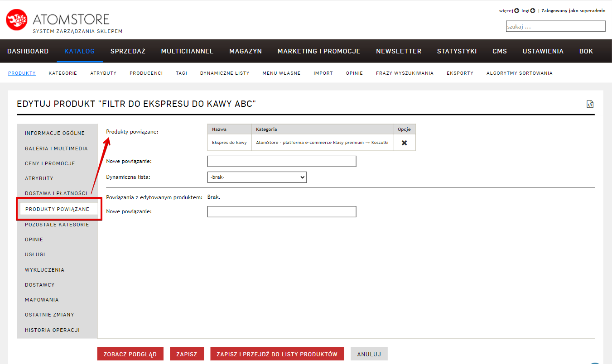This screenshot has height=364, width=612.
Task: Open the Katalog main menu
Action: (79, 51)
